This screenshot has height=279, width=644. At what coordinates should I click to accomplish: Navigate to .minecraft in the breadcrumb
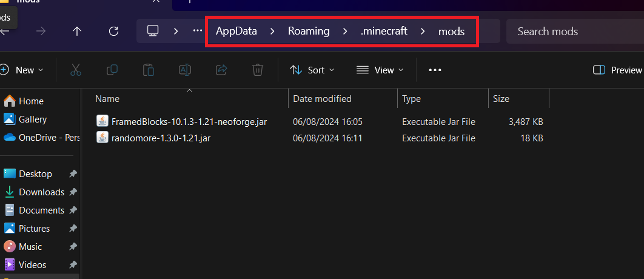click(x=384, y=31)
